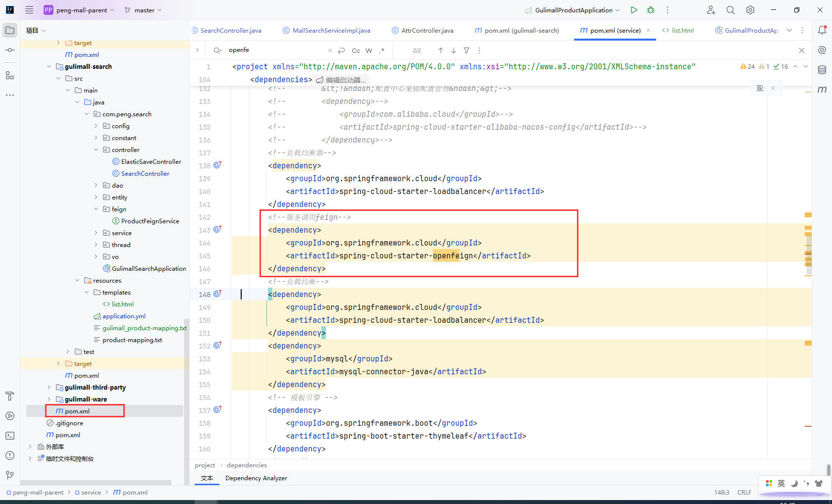
Task: Close pom.xml (service) tab
Action: click(648, 30)
